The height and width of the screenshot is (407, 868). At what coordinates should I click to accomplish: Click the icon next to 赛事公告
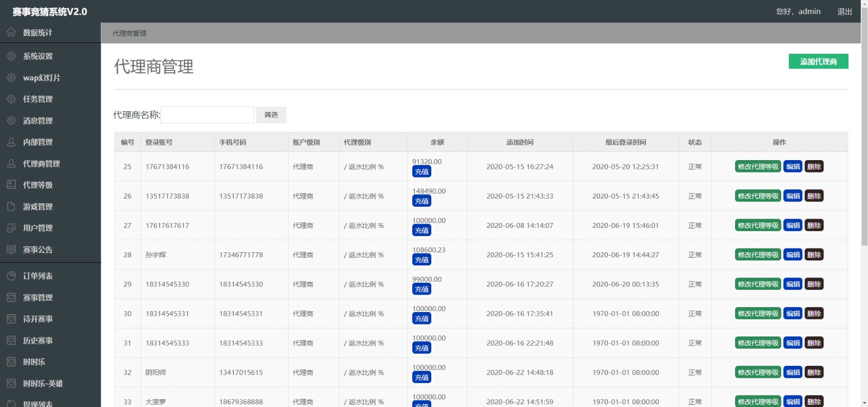tap(11, 250)
